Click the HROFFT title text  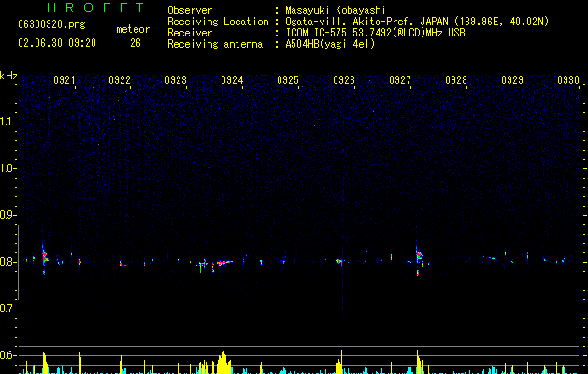click(95, 7)
